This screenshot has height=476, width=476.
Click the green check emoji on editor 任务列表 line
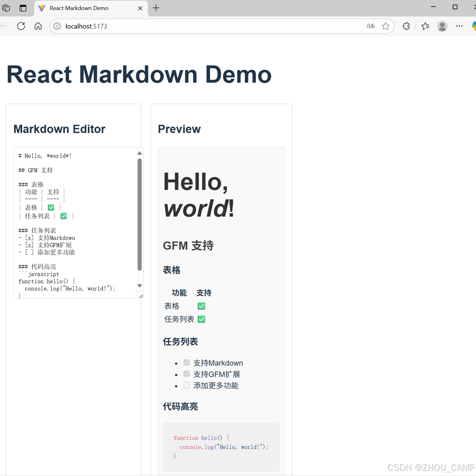64,216
